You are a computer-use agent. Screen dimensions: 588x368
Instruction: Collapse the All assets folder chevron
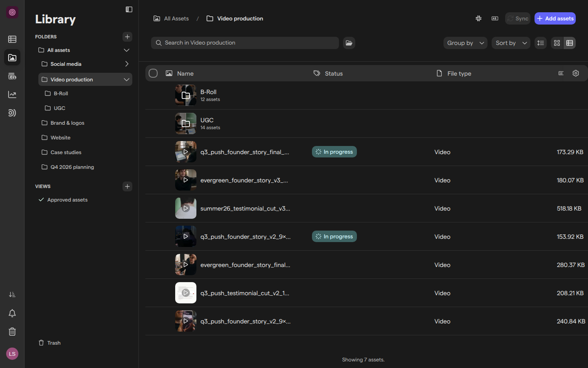click(127, 50)
